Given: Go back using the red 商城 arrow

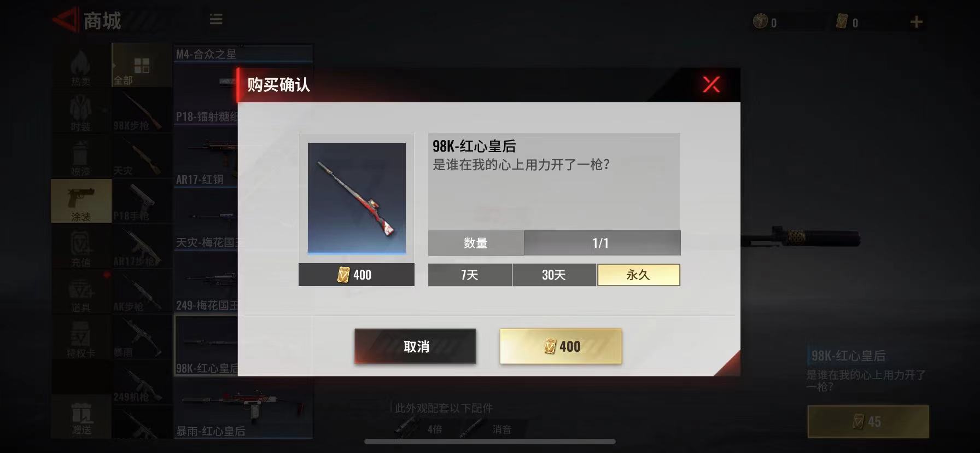Looking at the screenshot, I should (x=66, y=20).
